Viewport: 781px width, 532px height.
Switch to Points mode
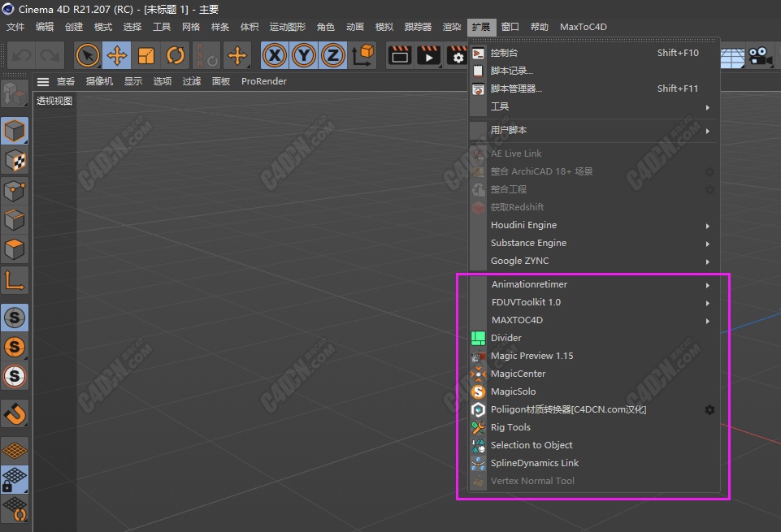click(15, 190)
